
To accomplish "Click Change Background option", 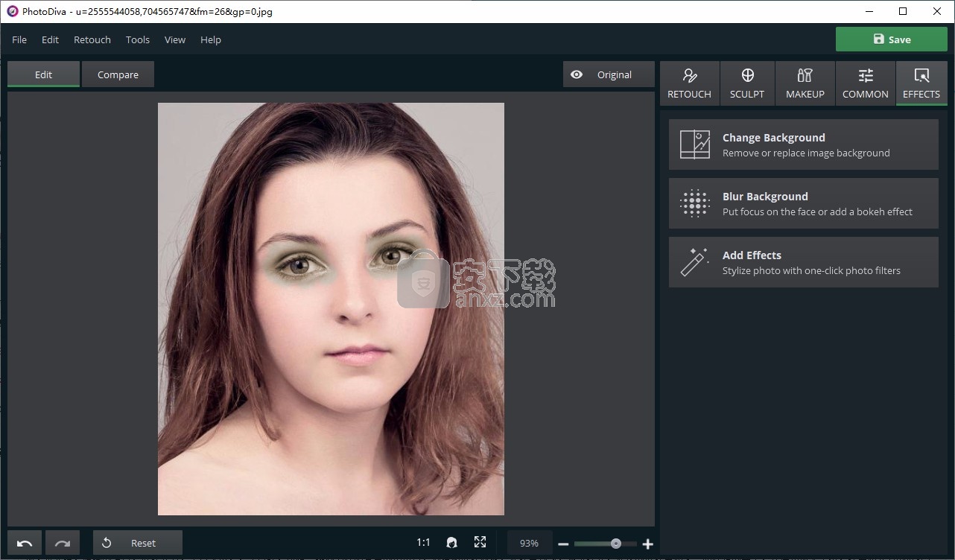I will tap(803, 144).
